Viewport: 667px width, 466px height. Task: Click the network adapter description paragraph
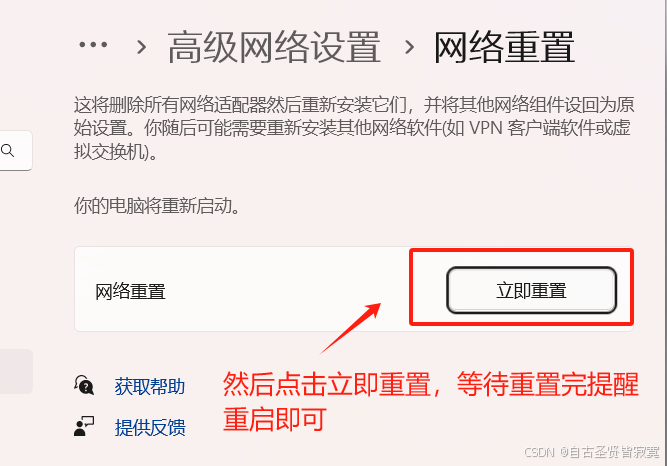point(354,128)
